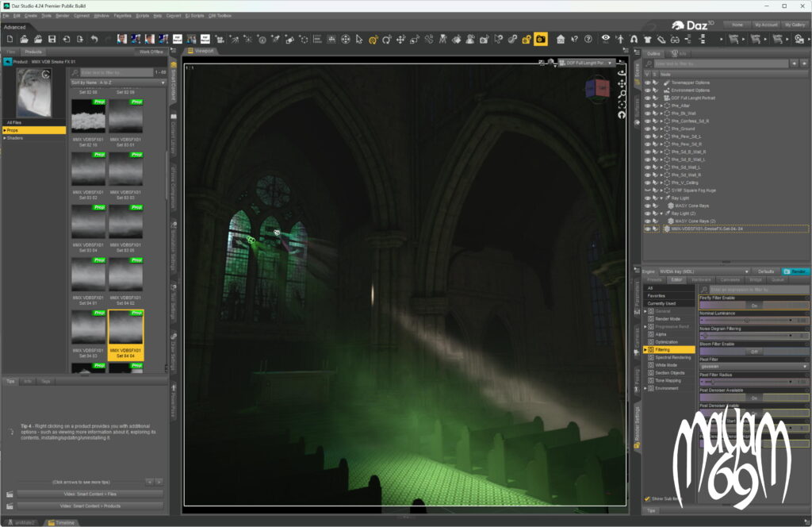Image resolution: width=812 pixels, height=527 pixels.
Task: Toggle visibility of Environment Options
Action: click(647, 90)
